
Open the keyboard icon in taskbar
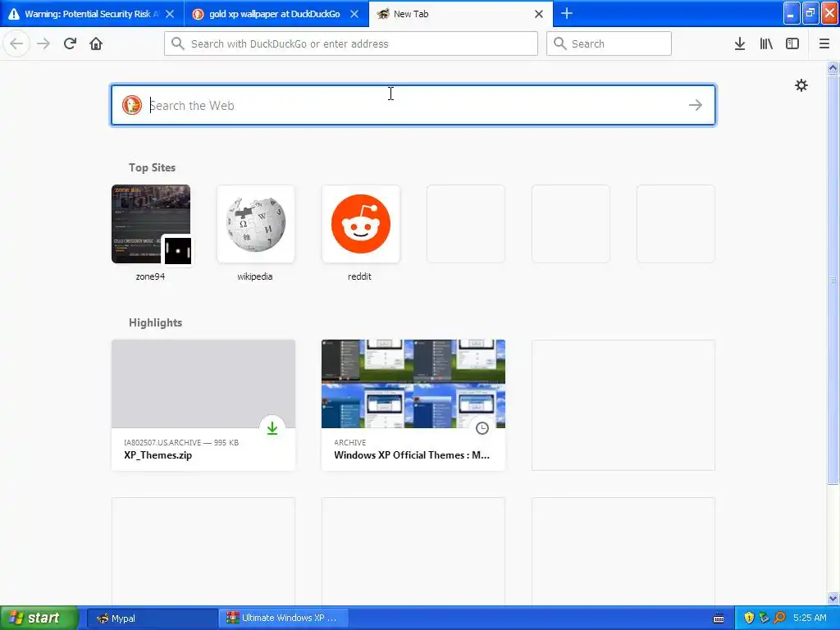[719, 619]
